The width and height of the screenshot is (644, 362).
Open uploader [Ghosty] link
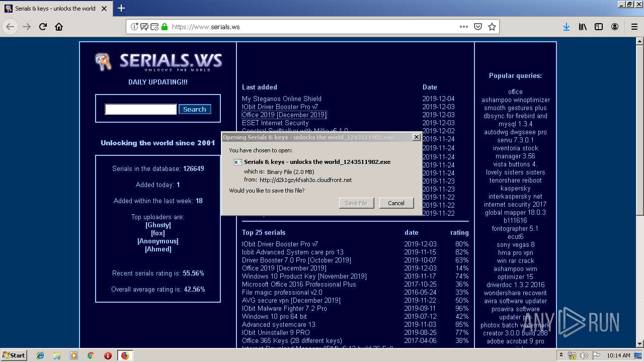[x=158, y=225]
